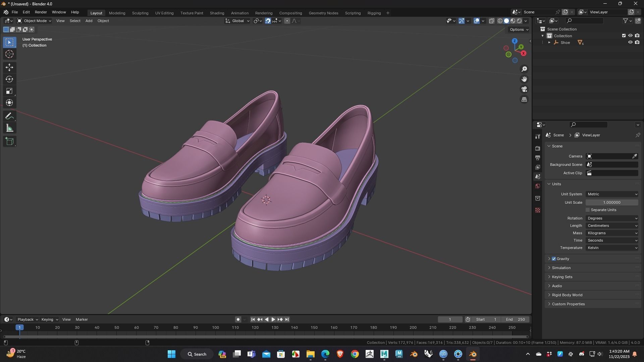Disable the Gravity checkbox
The width and height of the screenshot is (644, 362).
[x=554, y=259]
